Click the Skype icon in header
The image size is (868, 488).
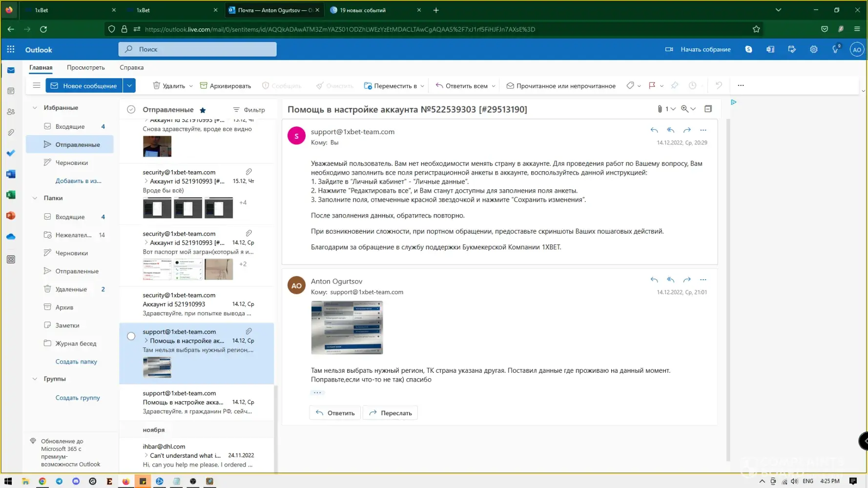[x=748, y=49]
